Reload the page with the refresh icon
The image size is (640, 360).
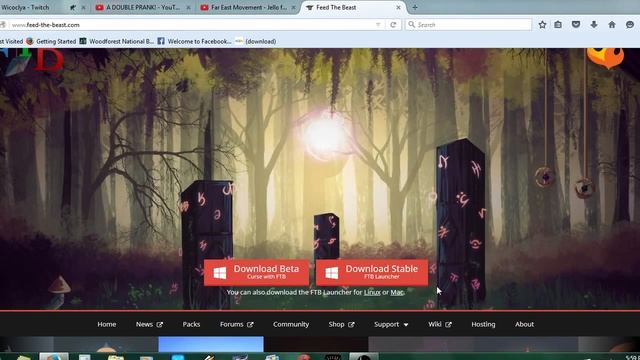(x=393, y=25)
